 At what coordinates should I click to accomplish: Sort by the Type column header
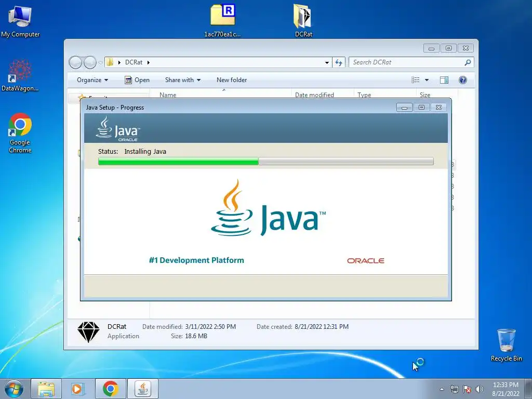(x=385, y=95)
